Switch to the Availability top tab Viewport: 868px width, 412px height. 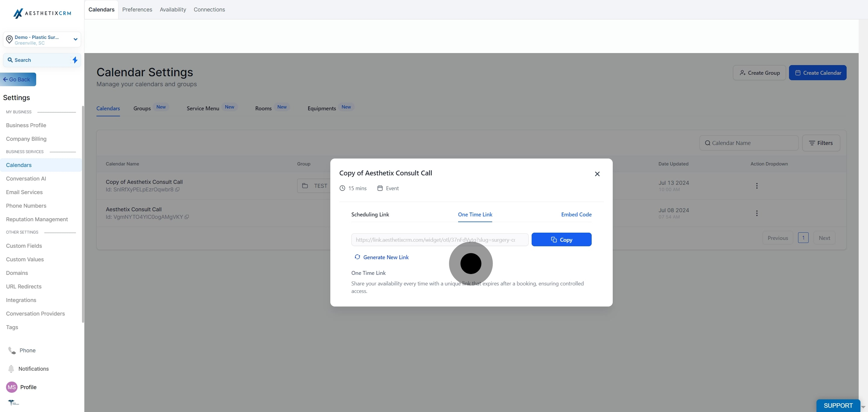(x=173, y=9)
